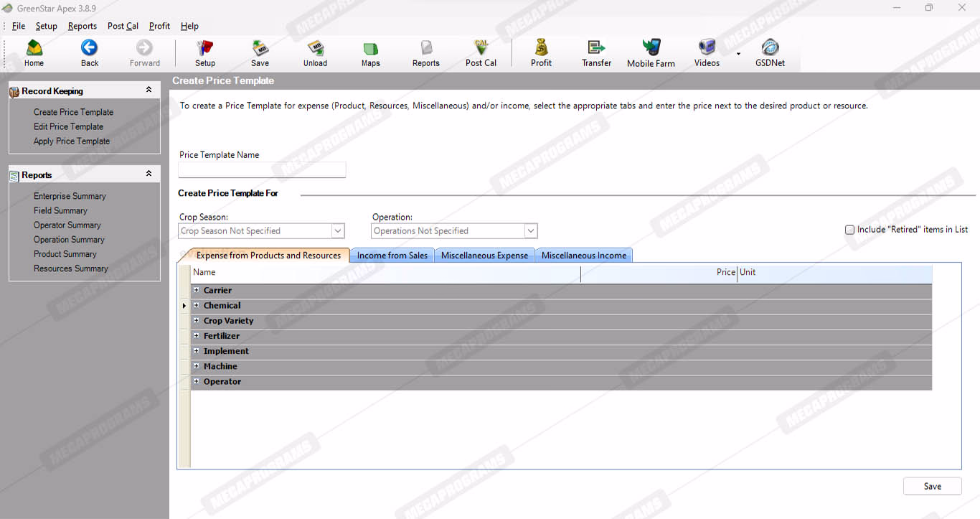Screen dimensions: 980x519
Task: Open Product Summary report
Action: click(65, 253)
